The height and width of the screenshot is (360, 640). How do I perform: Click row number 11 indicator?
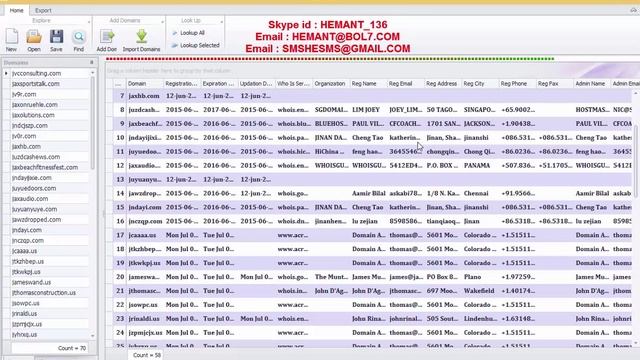click(120, 152)
